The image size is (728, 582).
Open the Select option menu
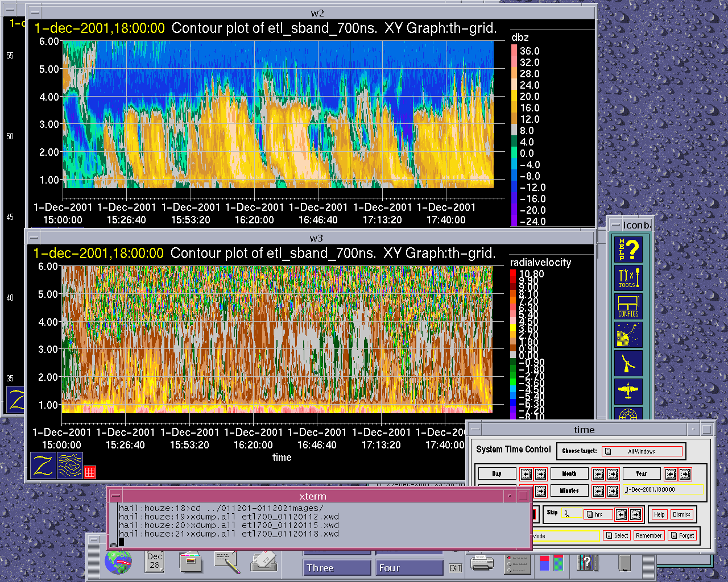(x=617, y=535)
